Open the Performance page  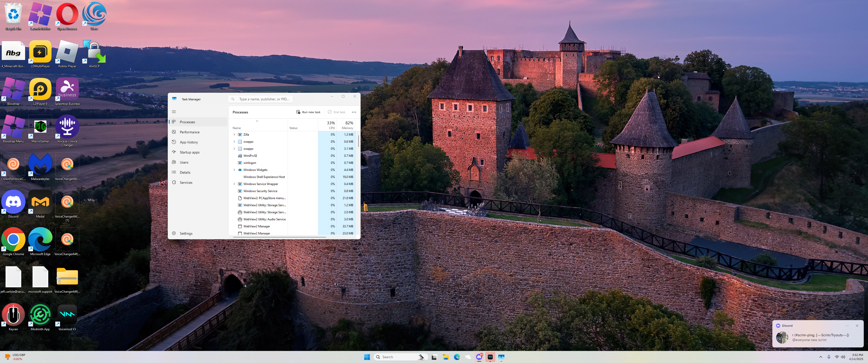tap(189, 132)
